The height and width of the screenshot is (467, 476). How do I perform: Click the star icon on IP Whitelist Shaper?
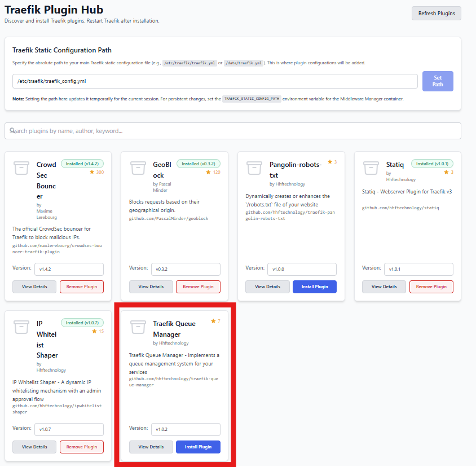click(x=94, y=331)
